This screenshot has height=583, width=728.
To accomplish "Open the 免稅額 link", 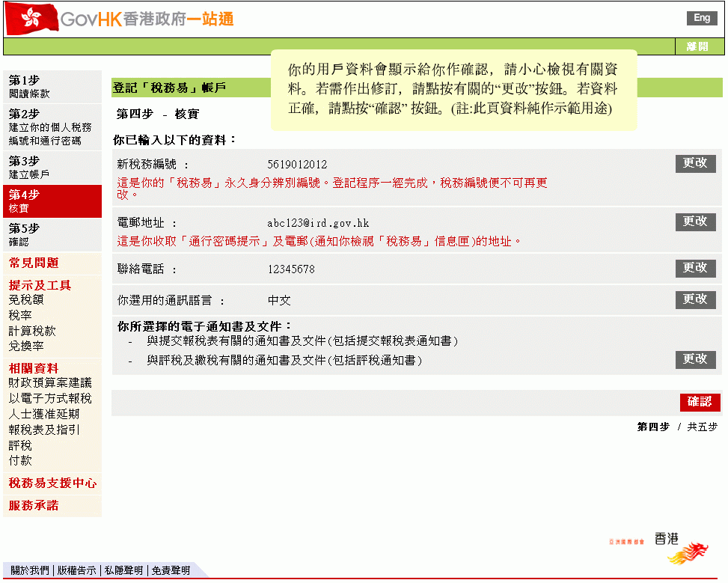I will (26, 300).
